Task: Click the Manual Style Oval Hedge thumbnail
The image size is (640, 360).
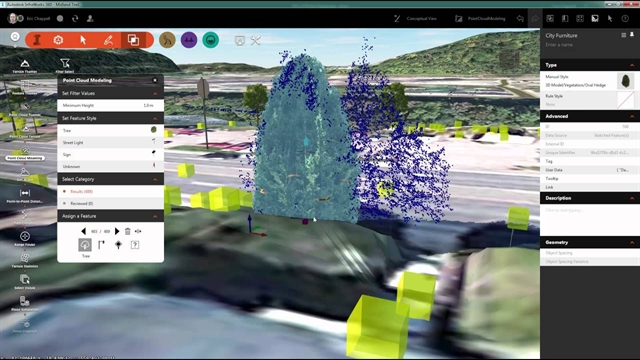Action: click(x=625, y=81)
